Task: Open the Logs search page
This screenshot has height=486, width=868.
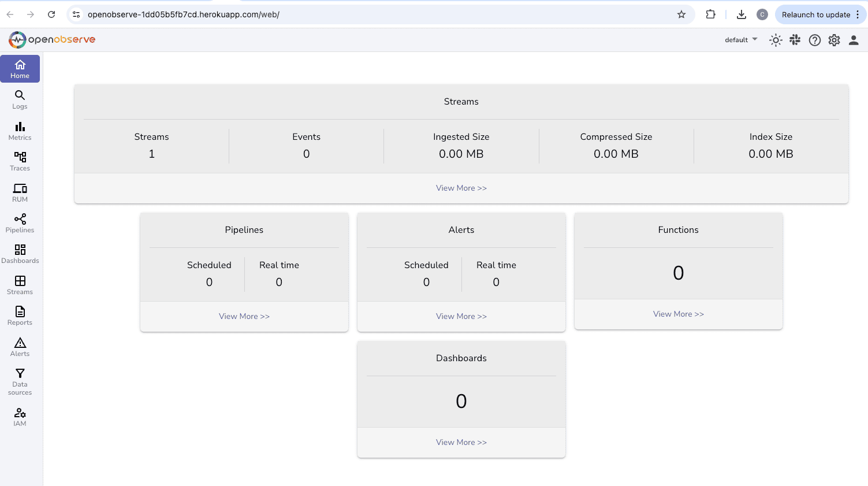Action: tap(20, 99)
